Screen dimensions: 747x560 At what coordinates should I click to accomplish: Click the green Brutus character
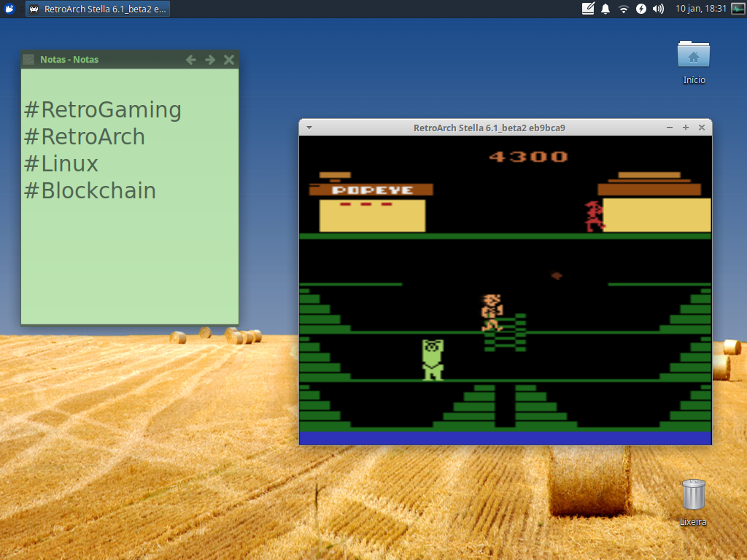(433, 359)
